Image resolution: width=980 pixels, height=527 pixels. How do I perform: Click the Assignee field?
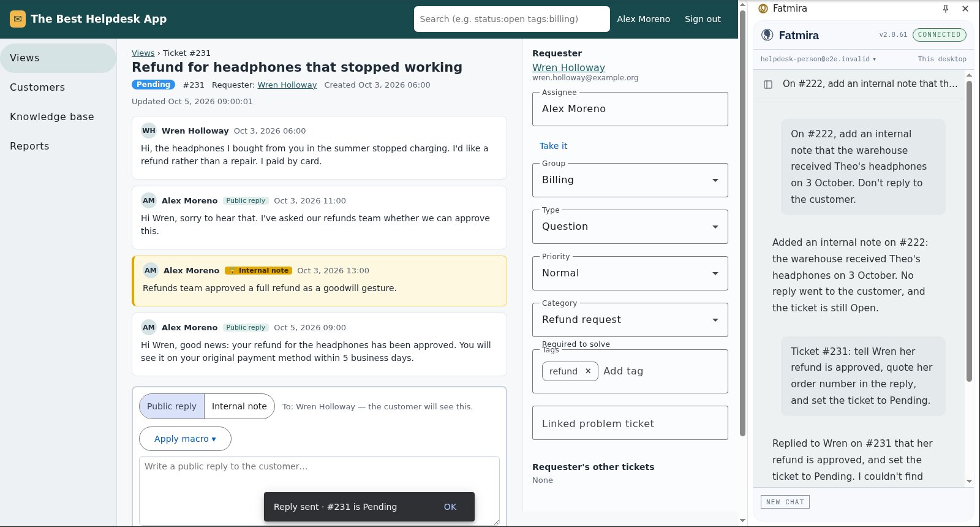(x=630, y=109)
